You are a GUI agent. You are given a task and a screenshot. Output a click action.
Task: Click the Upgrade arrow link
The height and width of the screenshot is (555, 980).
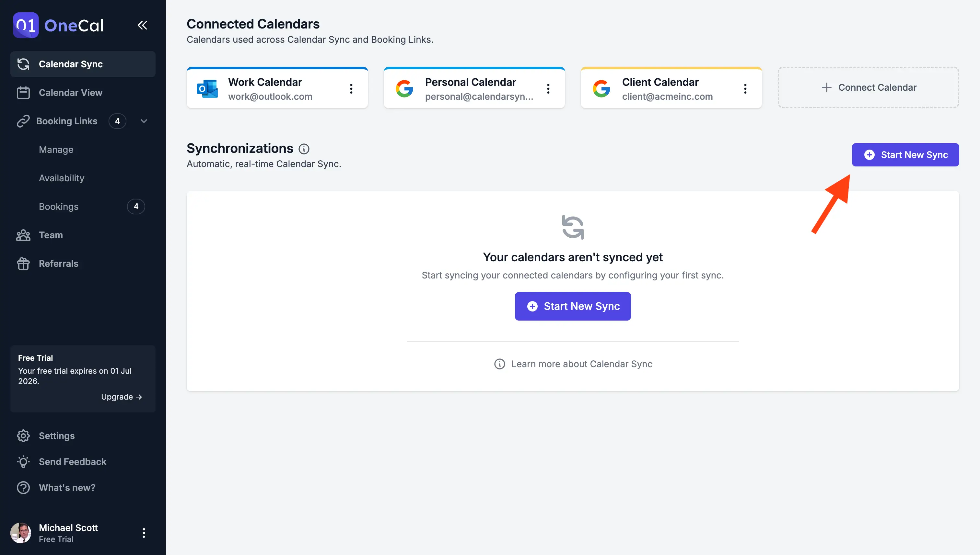122,396
